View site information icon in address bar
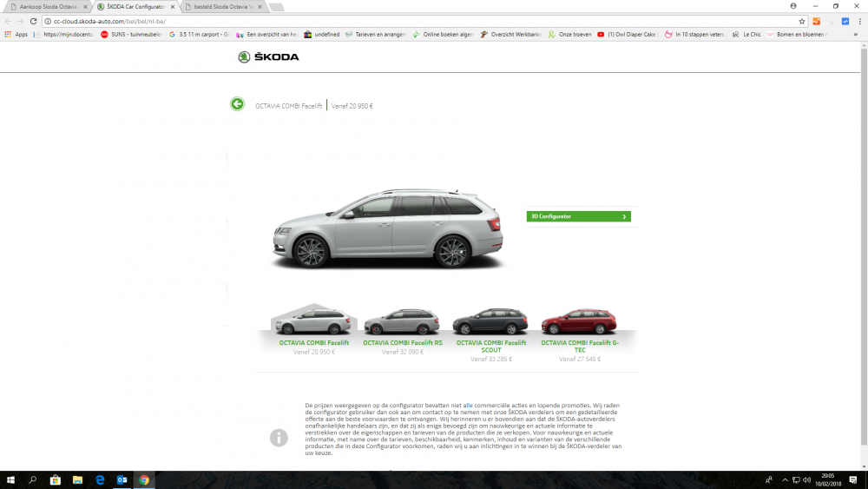868x489 pixels. [48, 21]
